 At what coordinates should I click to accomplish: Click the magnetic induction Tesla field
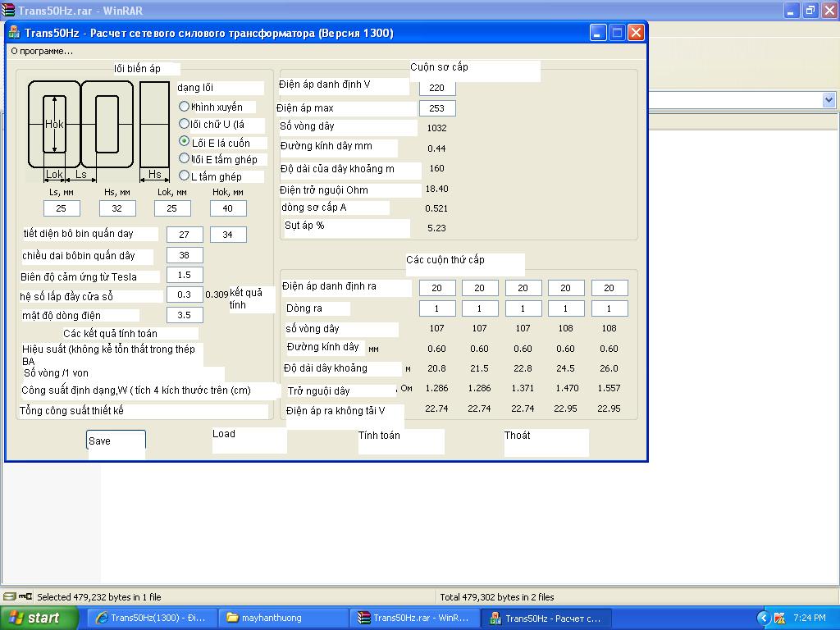click(185, 276)
